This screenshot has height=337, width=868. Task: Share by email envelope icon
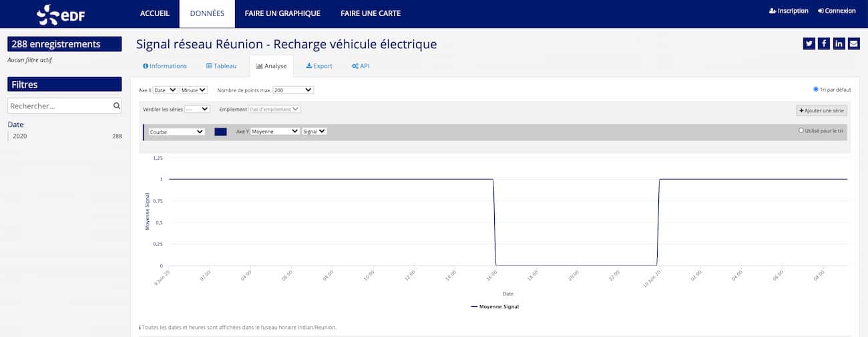click(x=853, y=43)
